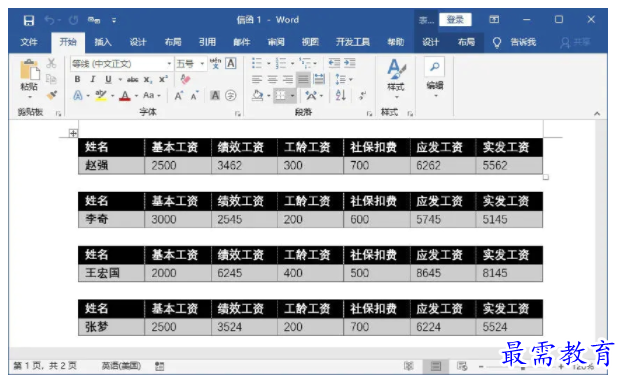Open ribbon display options icon

tap(494, 19)
